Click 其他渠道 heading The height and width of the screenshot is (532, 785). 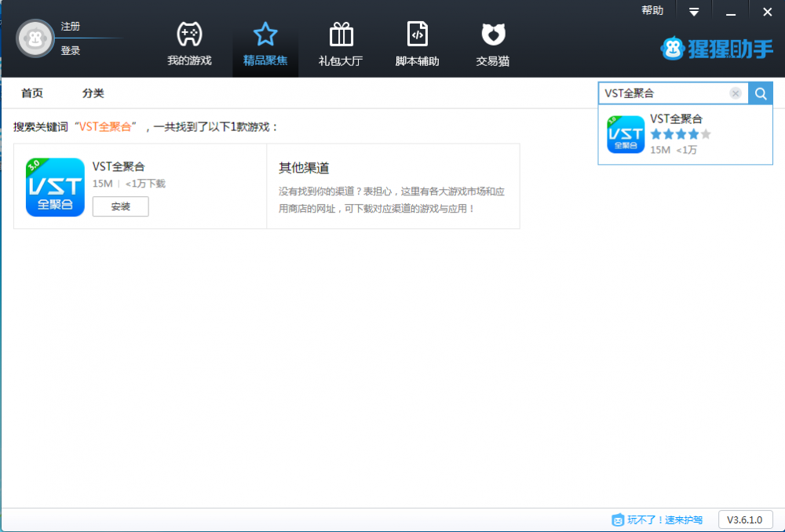pos(304,168)
